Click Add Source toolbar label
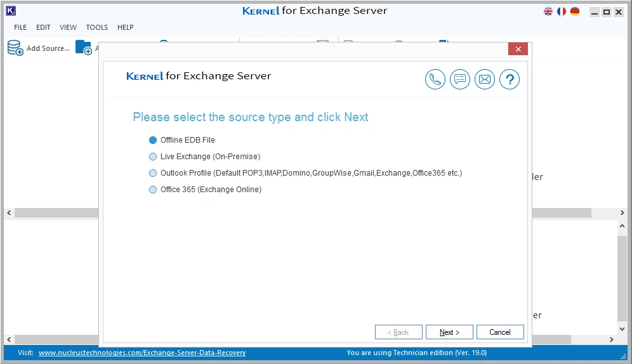 point(48,48)
